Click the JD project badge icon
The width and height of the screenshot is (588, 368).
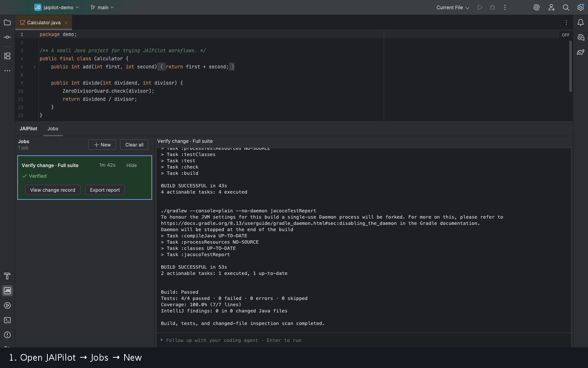[x=38, y=7]
